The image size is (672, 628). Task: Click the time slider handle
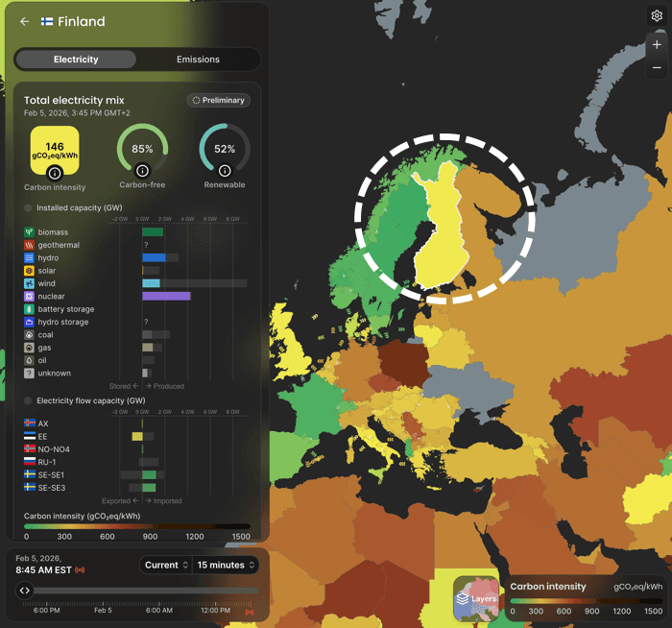pos(25,590)
